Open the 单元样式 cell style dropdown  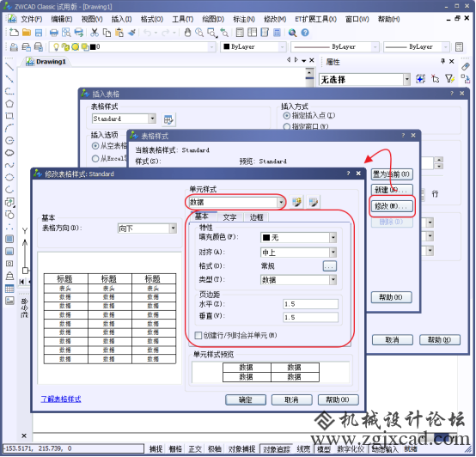click(x=282, y=202)
